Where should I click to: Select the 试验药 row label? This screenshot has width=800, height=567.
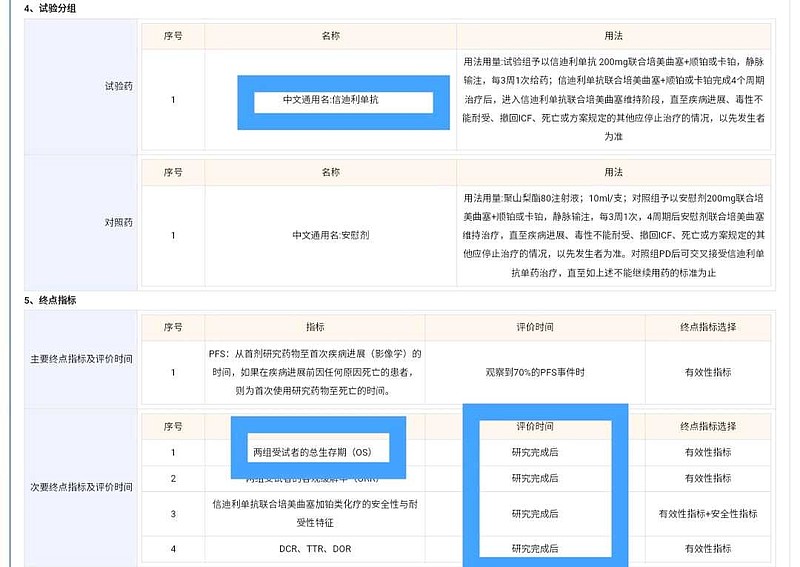click(x=118, y=86)
